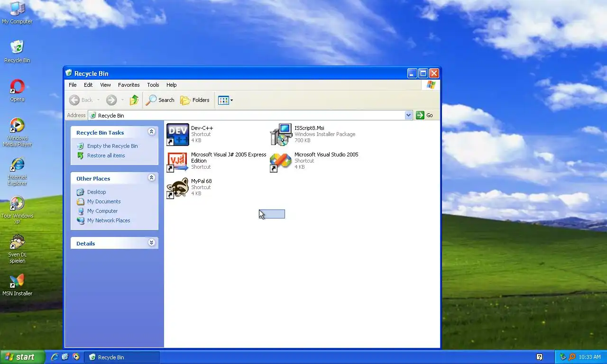
Task: Open My Network Places link
Action: [x=109, y=220]
